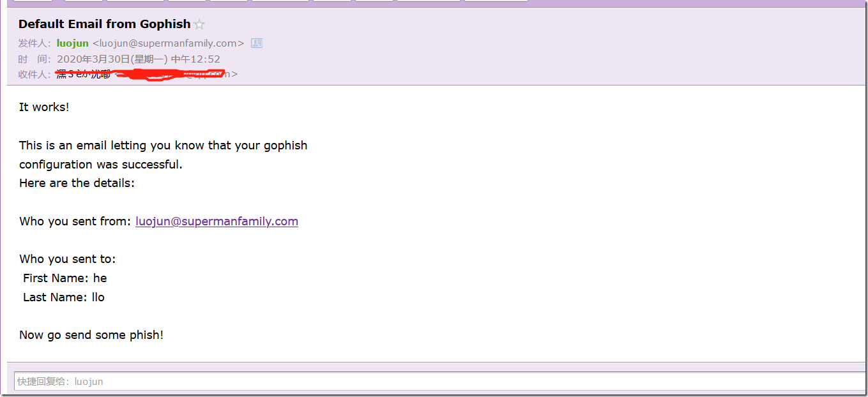Star the Default Email from Gophish message
868x397 pixels.
[x=199, y=25]
